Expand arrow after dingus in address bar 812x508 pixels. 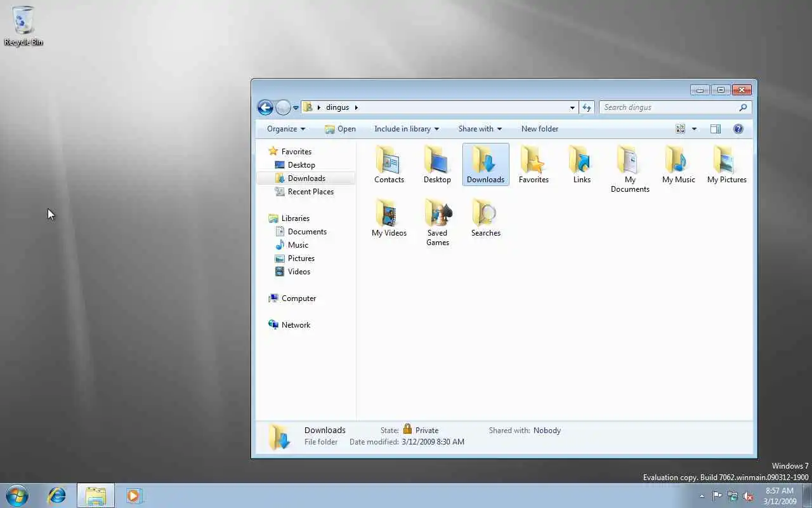(357, 107)
